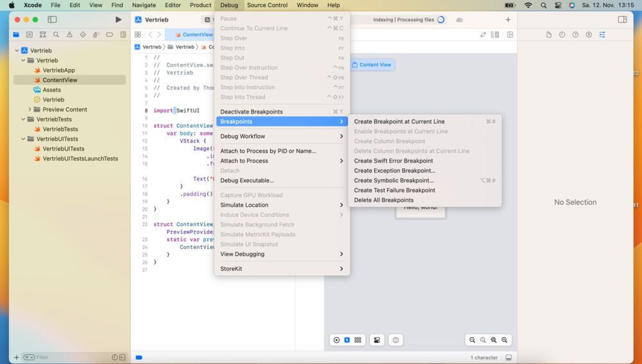Screen dimensions: 642x364
Task: Enable selectable preview mode in canvas
Action: 347,340
